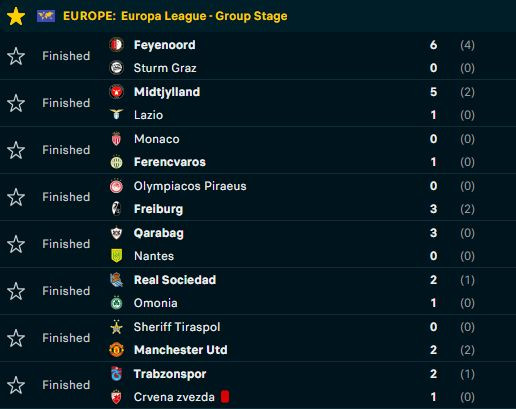The width and height of the screenshot is (516, 409).
Task: Open the Olympiacos Piraeus team link
Action: coord(190,186)
